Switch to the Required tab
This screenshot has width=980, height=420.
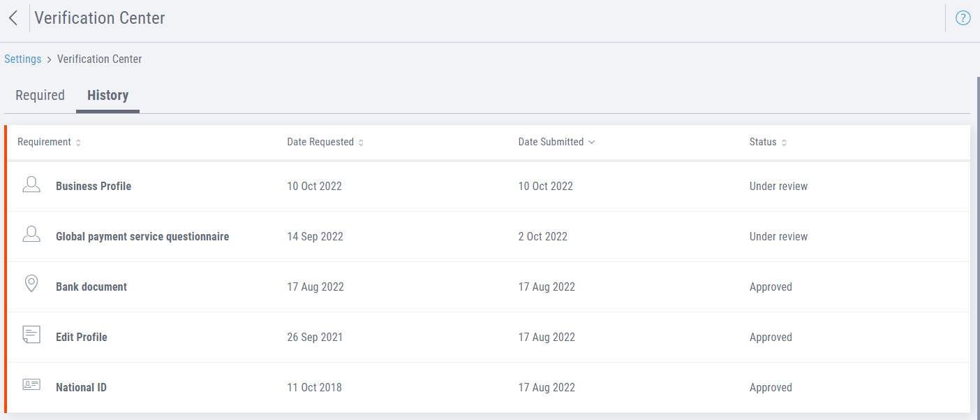click(x=40, y=96)
